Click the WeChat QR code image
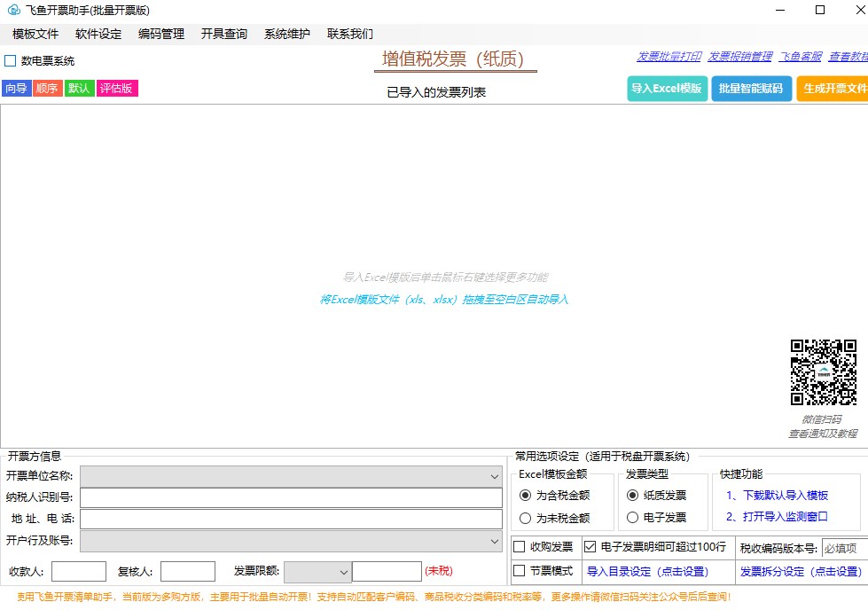868x610 pixels. (x=824, y=372)
